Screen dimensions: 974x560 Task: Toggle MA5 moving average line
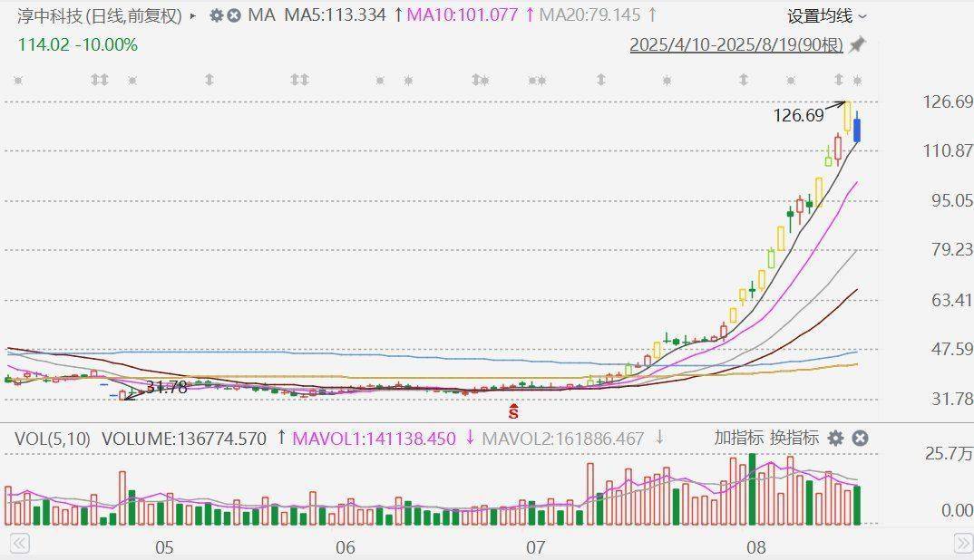point(335,15)
